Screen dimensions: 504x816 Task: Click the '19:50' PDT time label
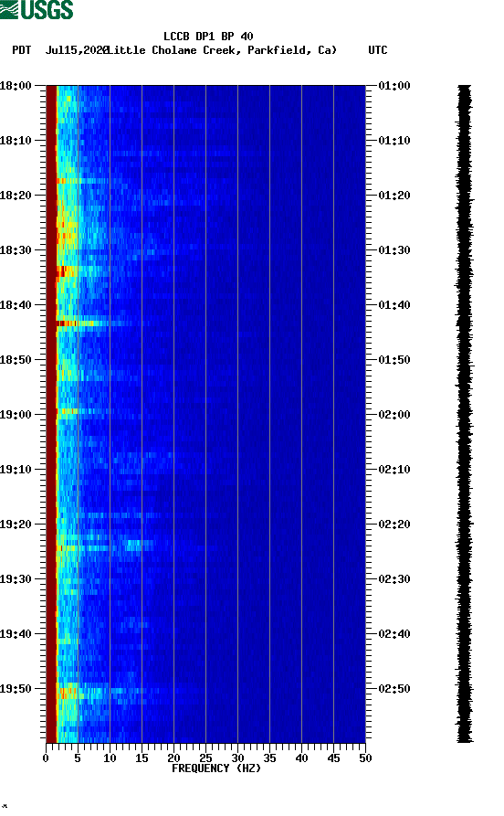coord(16,688)
